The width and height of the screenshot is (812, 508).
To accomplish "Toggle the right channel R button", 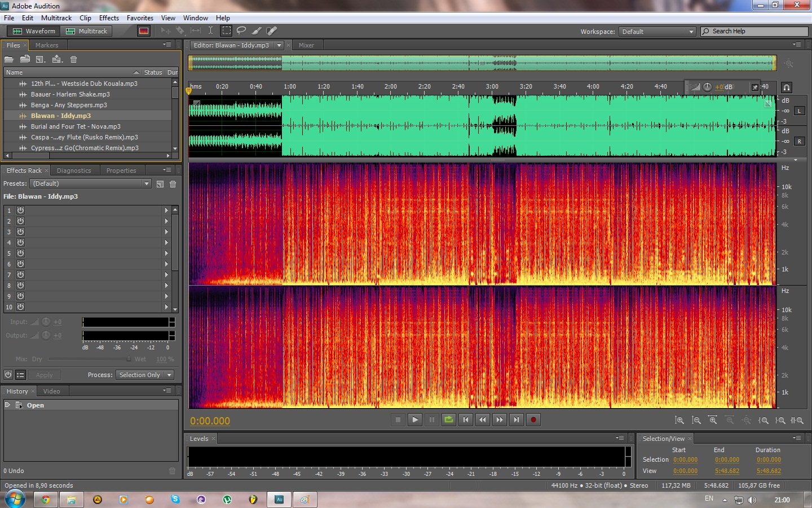I will [799, 142].
